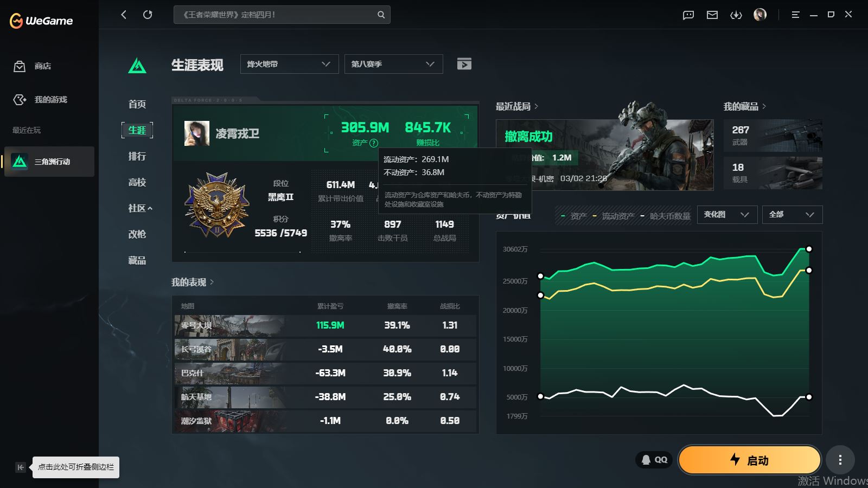
Task: Expand the 变化图 chart type dropdown
Action: pos(726,215)
